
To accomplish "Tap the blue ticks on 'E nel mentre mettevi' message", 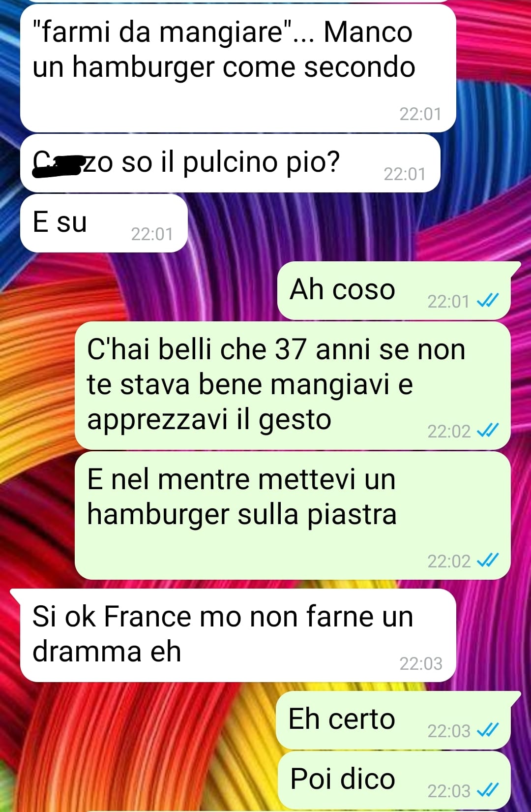I will coord(488,560).
